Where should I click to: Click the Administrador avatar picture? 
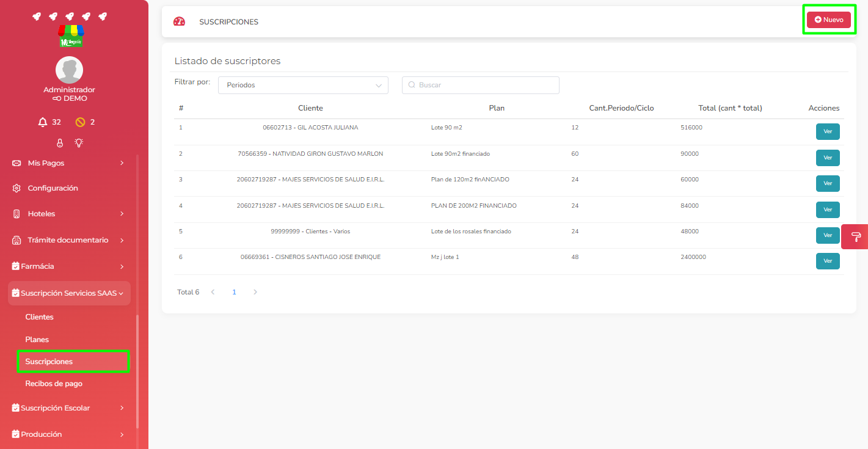click(x=69, y=70)
